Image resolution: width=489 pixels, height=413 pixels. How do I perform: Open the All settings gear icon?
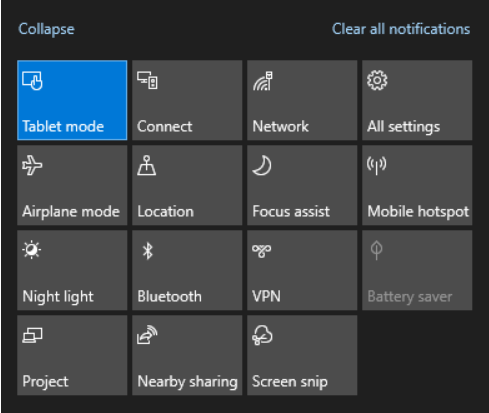pyautogui.click(x=377, y=80)
